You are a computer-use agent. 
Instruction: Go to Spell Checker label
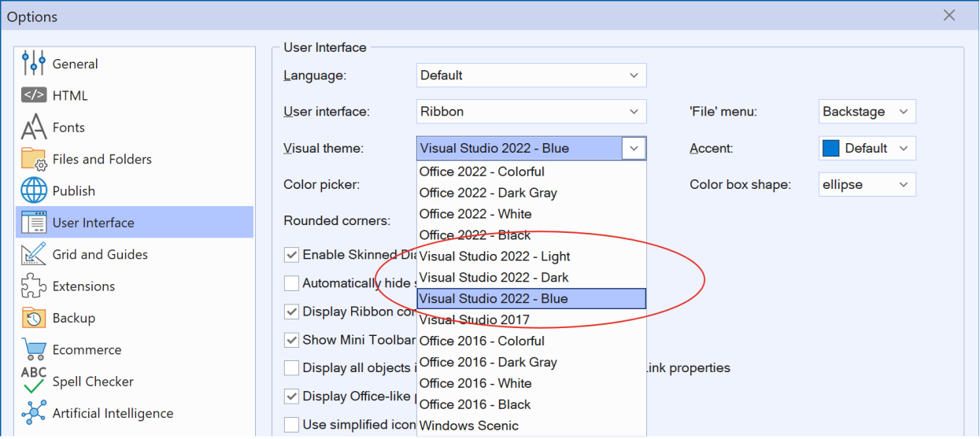click(93, 382)
